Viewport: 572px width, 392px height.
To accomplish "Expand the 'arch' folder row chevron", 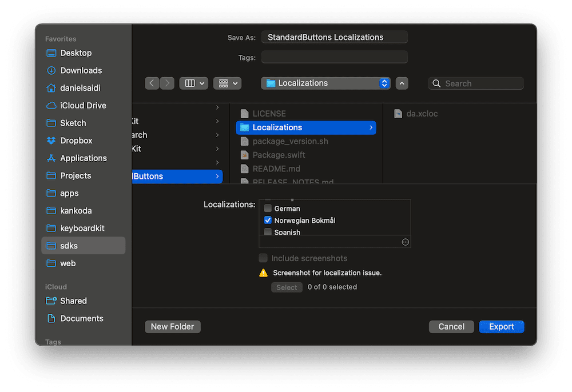I will pyautogui.click(x=217, y=135).
